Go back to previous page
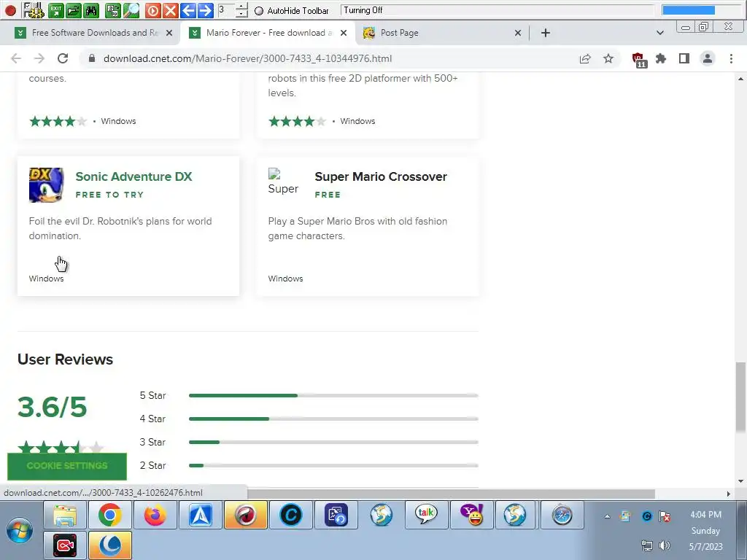747x560 pixels. click(x=16, y=58)
